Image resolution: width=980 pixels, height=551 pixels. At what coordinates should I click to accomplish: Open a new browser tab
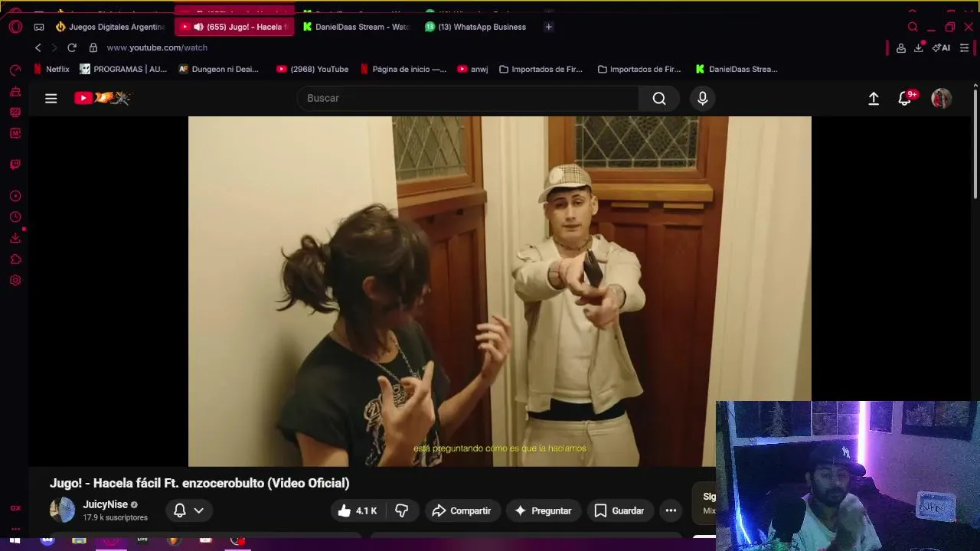548,27
